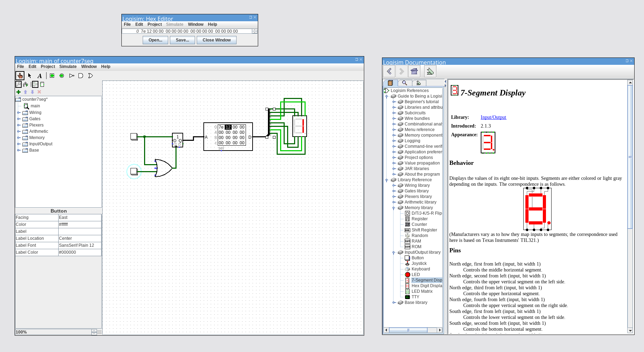Open the documentation search tab
Viewport: 644px width, 352px height.
pyautogui.click(x=404, y=83)
